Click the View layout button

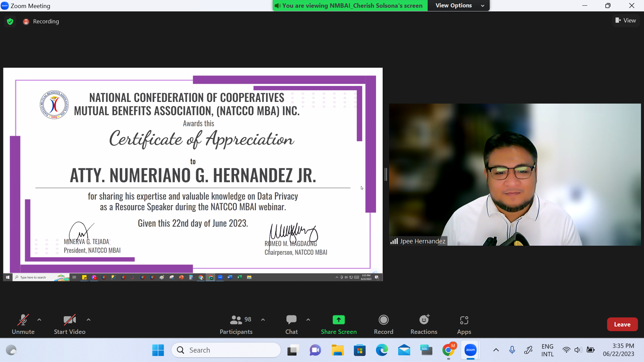tap(626, 20)
